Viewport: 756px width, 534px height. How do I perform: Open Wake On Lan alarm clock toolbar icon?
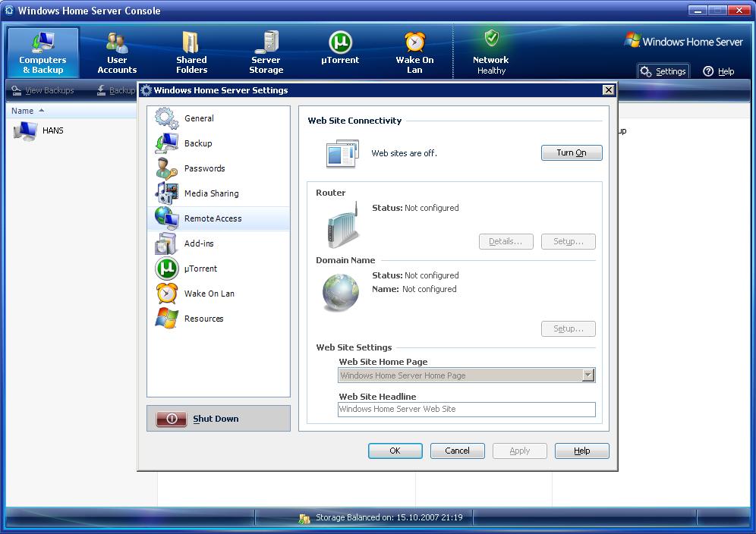(x=414, y=42)
